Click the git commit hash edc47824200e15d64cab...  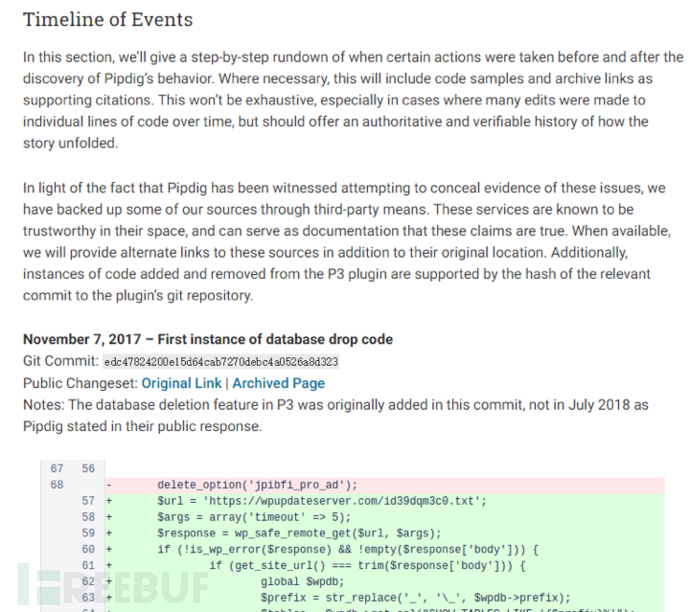pyautogui.click(x=221, y=362)
